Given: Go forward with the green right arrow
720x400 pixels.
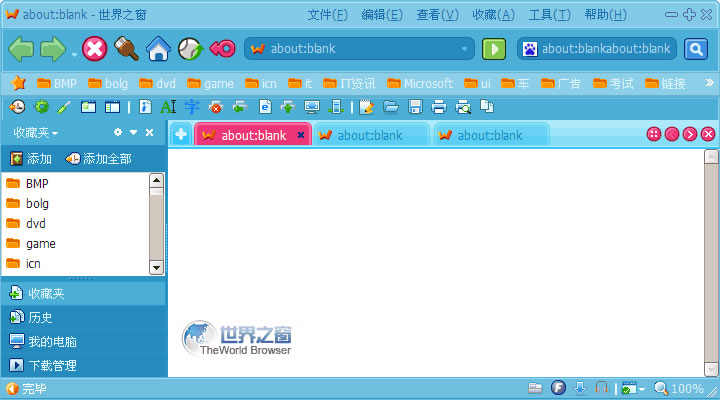Looking at the screenshot, I should point(53,49).
